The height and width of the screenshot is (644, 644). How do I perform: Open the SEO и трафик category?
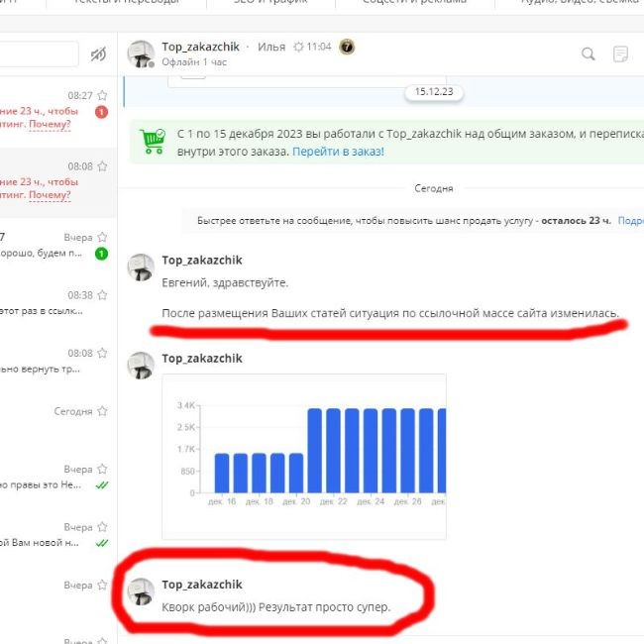pyautogui.click(x=270, y=3)
